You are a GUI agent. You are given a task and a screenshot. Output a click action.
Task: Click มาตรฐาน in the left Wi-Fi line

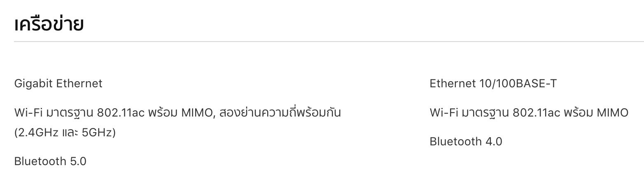[69, 112]
